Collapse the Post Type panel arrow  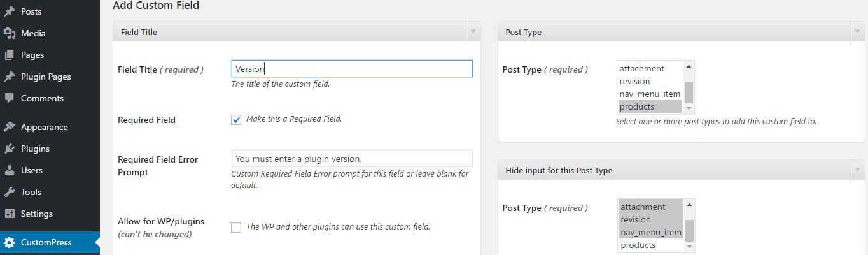pos(856,32)
